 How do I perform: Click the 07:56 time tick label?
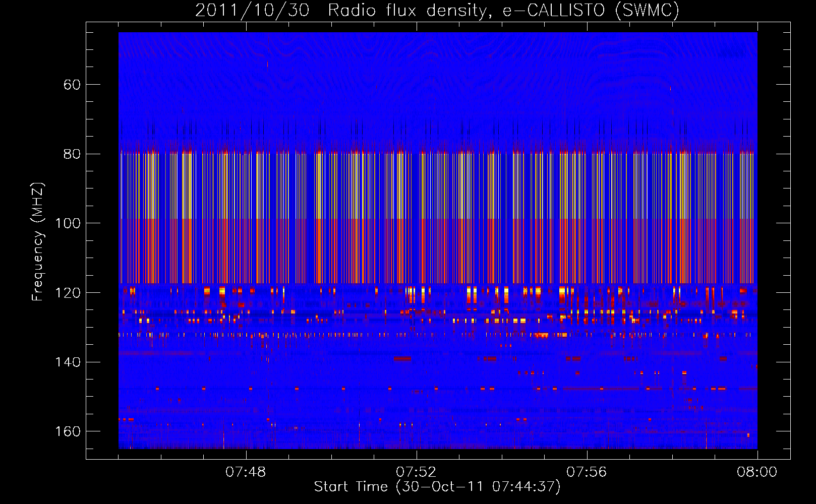[x=587, y=472]
